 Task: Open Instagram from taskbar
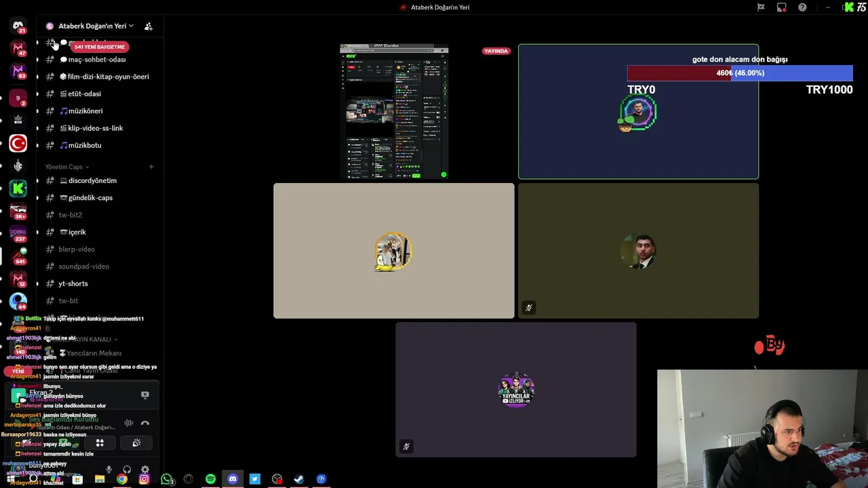coord(144,479)
